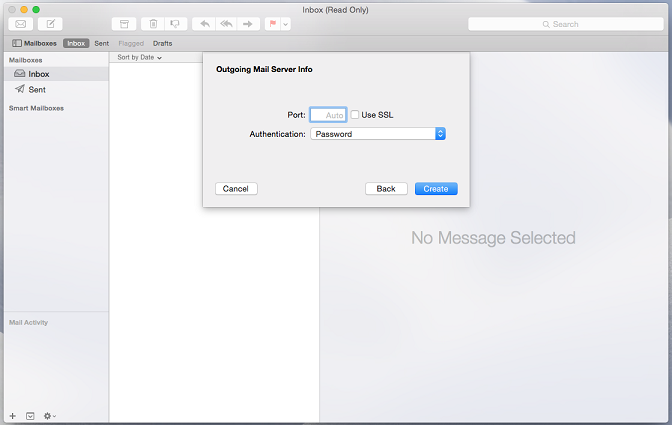The height and width of the screenshot is (425, 672).
Task: Click the red Flag icon
Action: pos(272,23)
